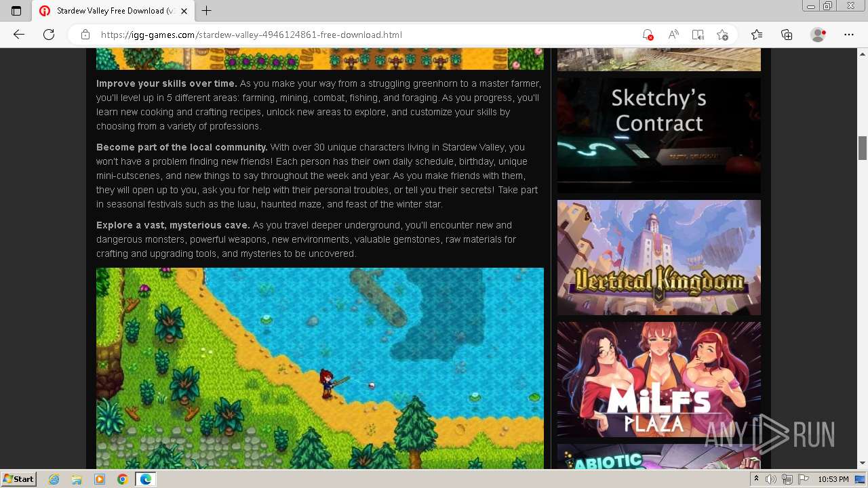Open the Milf's Plaza game thumbnail

pyautogui.click(x=659, y=380)
